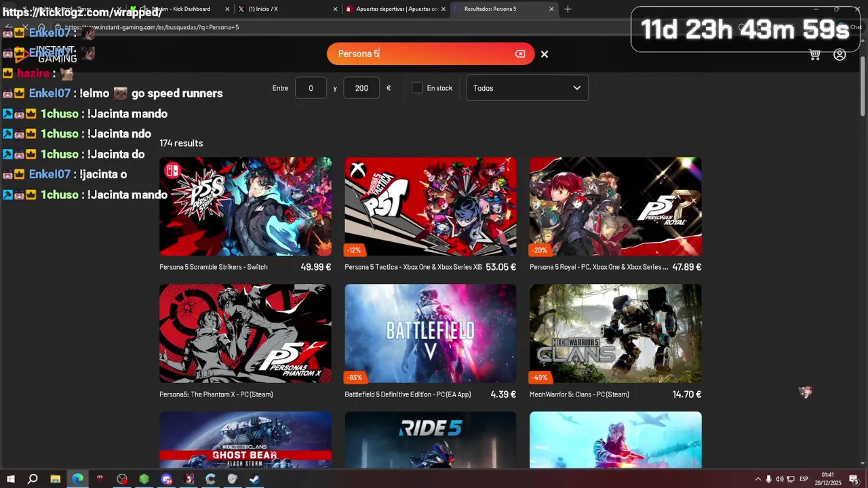Click MechWarrior 5: Clans title link

[x=579, y=394]
